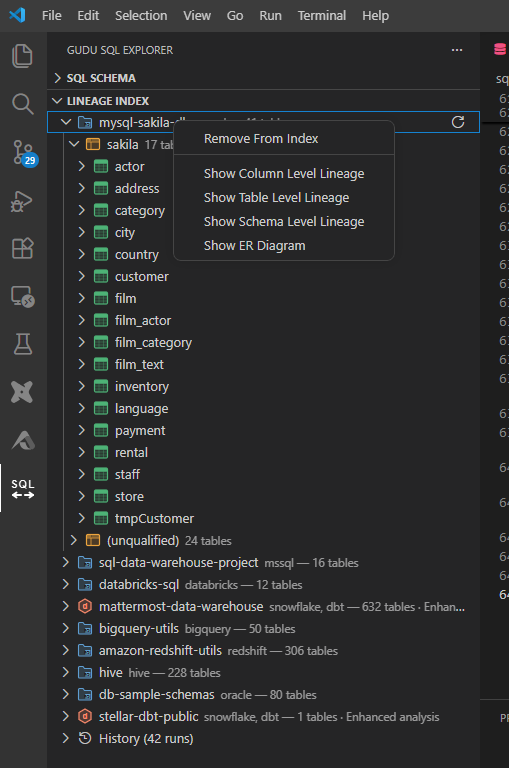The height and width of the screenshot is (768, 509).
Task: Click the hive project folder icon
Action: pos(85,672)
